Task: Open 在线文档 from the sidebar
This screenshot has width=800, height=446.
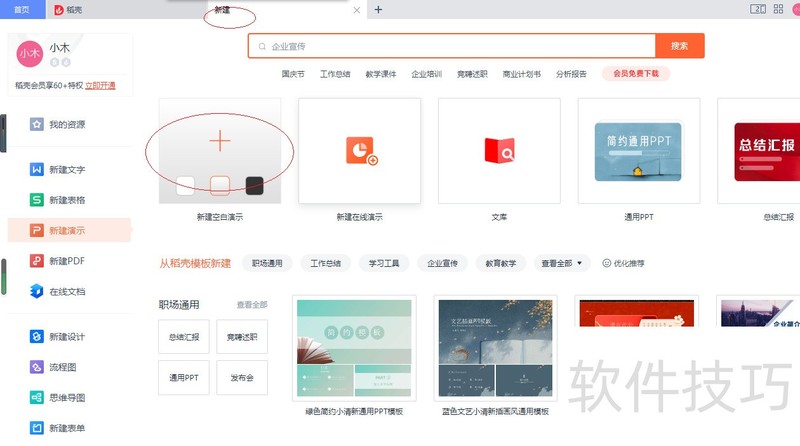Action: pyautogui.click(x=67, y=291)
